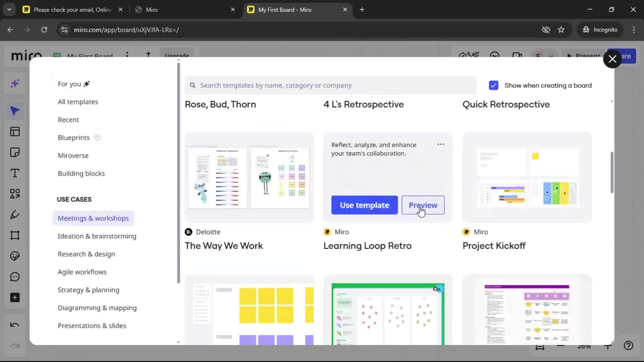Viewport: 644px width, 362px height.
Task: Switch to the Miro browser tab
Action: click(x=185, y=10)
